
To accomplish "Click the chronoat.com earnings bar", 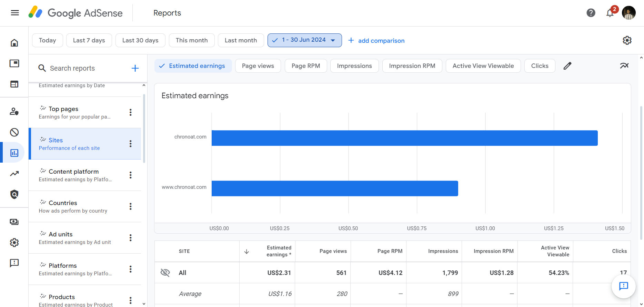I will click(x=405, y=138).
